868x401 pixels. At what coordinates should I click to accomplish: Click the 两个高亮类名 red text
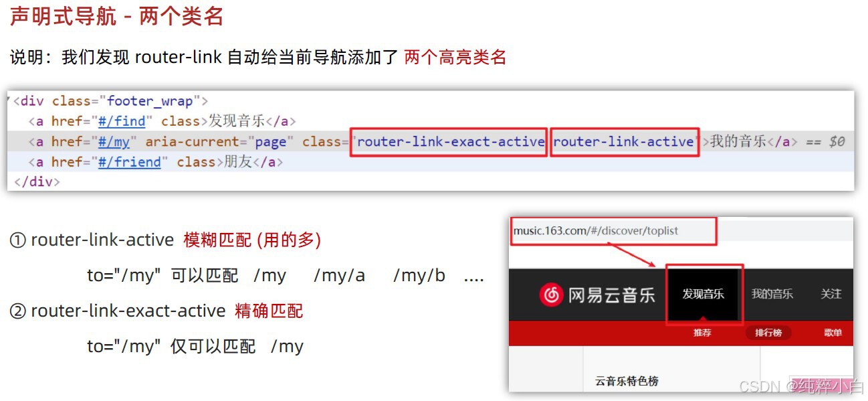(x=455, y=57)
